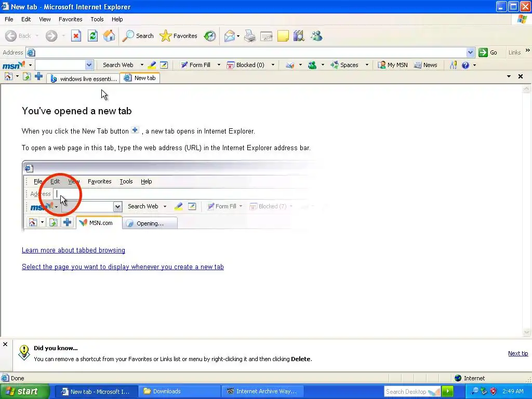
Task: Open the Search Web dropdown arrow
Action: [x=142, y=65]
